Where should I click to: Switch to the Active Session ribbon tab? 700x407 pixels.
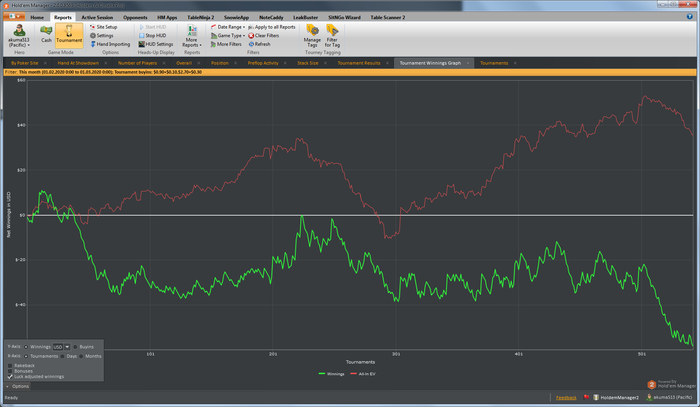97,17
